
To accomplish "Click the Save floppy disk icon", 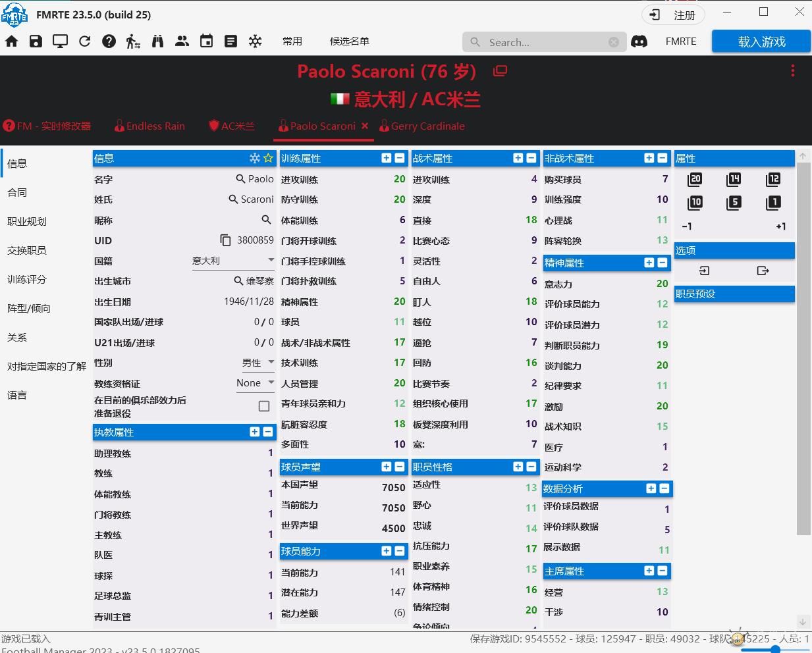I will (x=36, y=41).
